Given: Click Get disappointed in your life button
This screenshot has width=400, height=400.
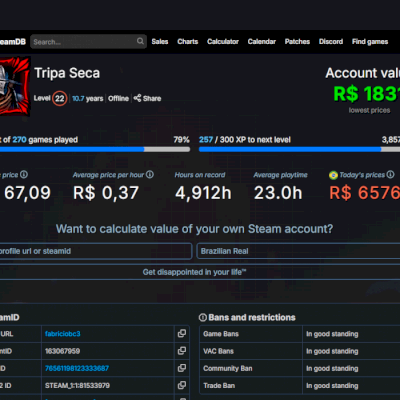Looking at the screenshot, I should tap(194, 272).
